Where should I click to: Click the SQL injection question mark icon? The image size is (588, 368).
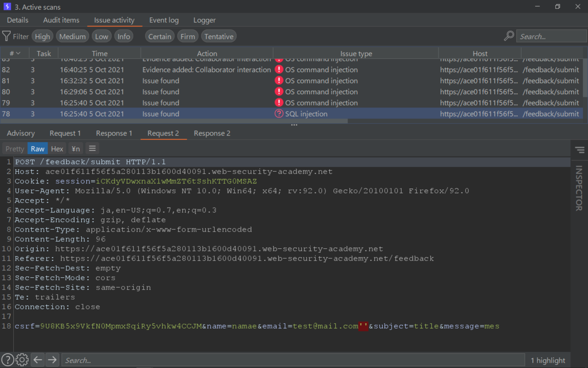pos(279,113)
